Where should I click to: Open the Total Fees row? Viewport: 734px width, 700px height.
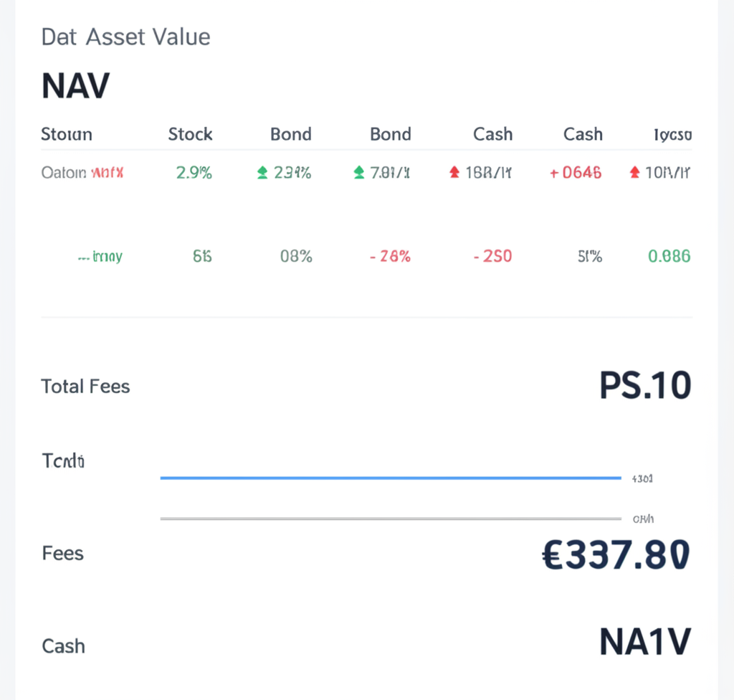tap(86, 387)
